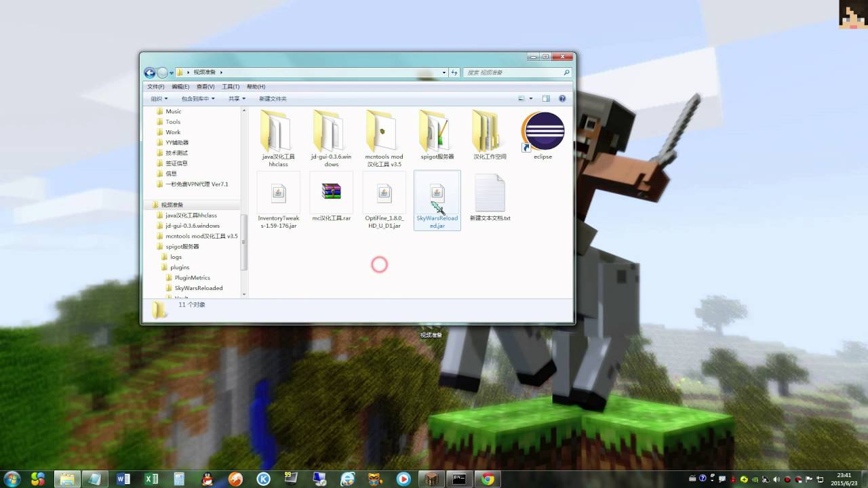This screenshot has height=488, width=868.
Task: Select Work in the navigation tree
Action: [x=173, y=132]
